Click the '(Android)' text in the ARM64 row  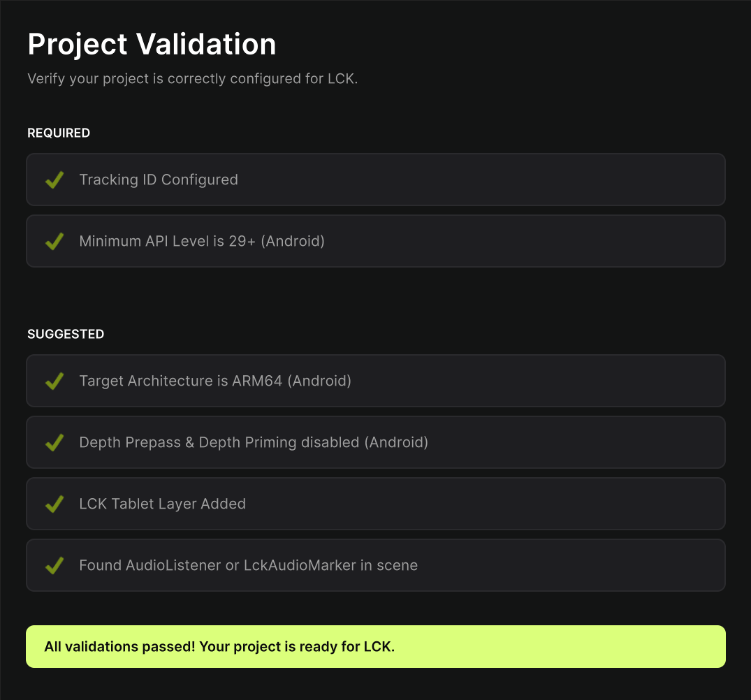(319, 381)
